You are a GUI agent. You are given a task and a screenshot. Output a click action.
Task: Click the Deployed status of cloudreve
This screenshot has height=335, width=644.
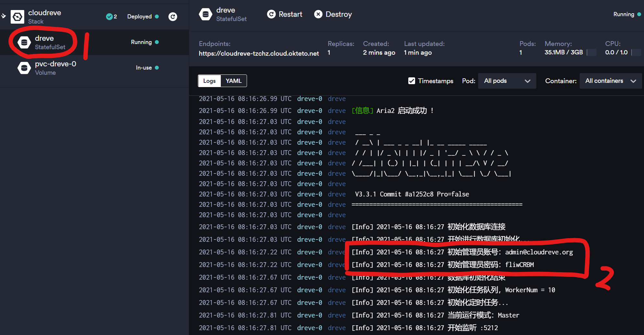[143, 17]
